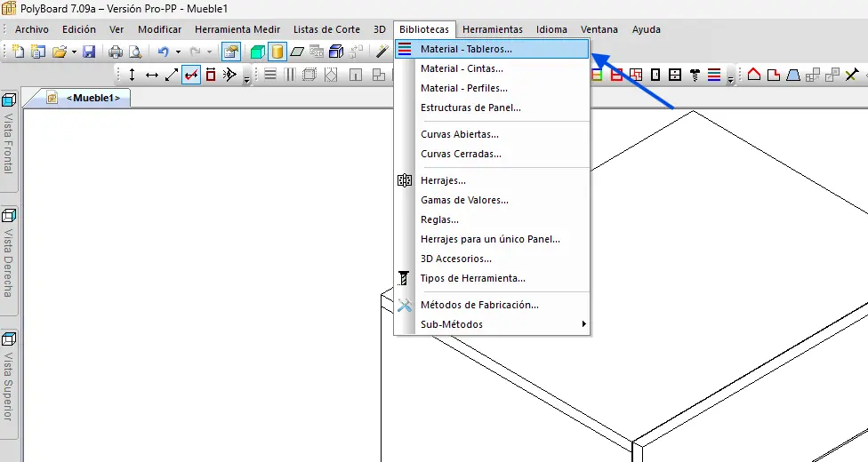Click the Print icon in toolbar

pyautogui.click(x=116, y=52)
